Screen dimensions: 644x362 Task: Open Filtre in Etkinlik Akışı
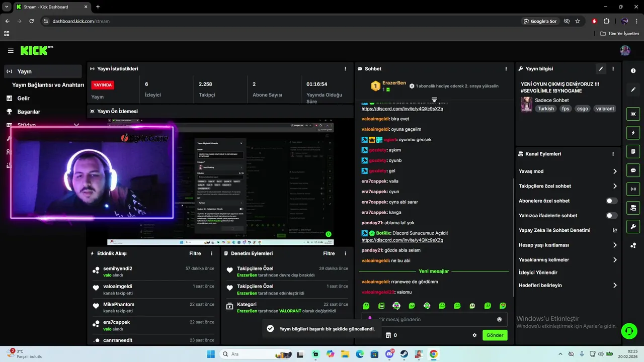click(195, 254)
